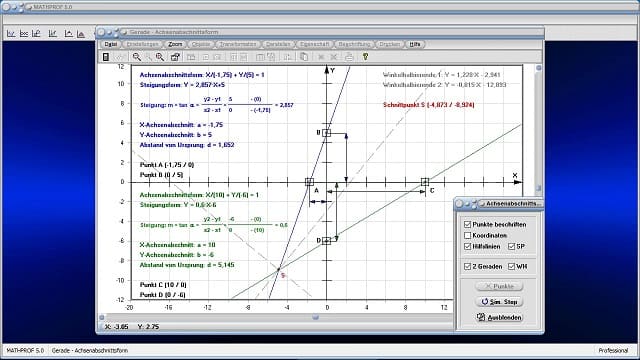This screenshot has width=640, height=360.
Task: Click the Professional label in status bar
Action: (x=613, y=351)
